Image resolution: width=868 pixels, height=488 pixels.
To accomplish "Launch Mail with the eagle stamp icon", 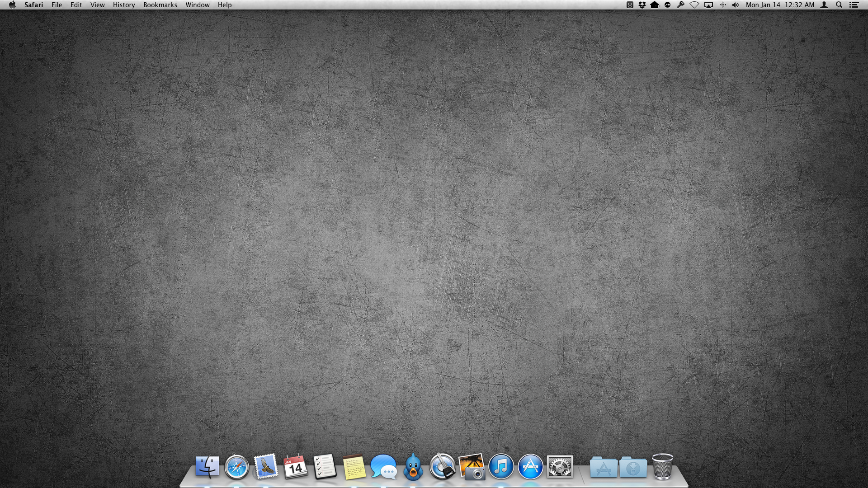I will coord(266,466).
